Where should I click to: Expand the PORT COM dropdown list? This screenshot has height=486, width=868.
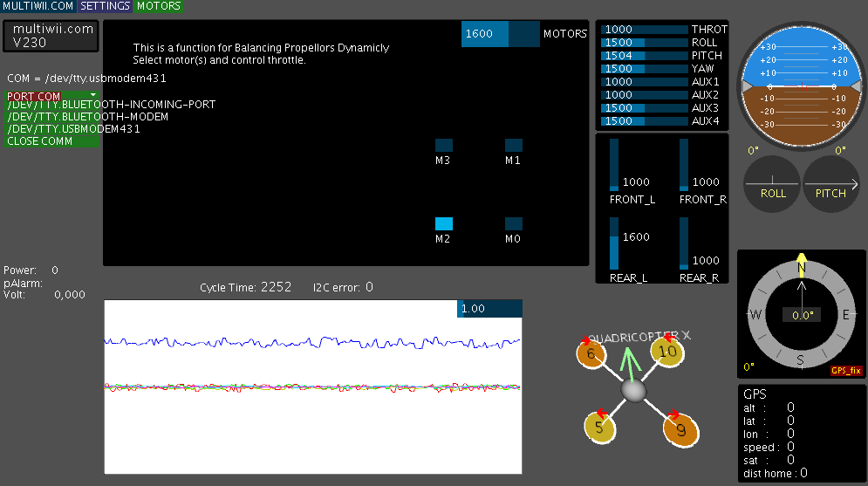(51, 96)
